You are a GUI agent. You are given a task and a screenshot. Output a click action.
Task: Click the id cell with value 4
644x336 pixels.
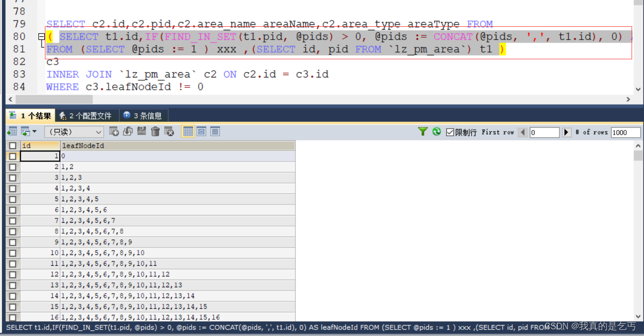pos(40,188)
